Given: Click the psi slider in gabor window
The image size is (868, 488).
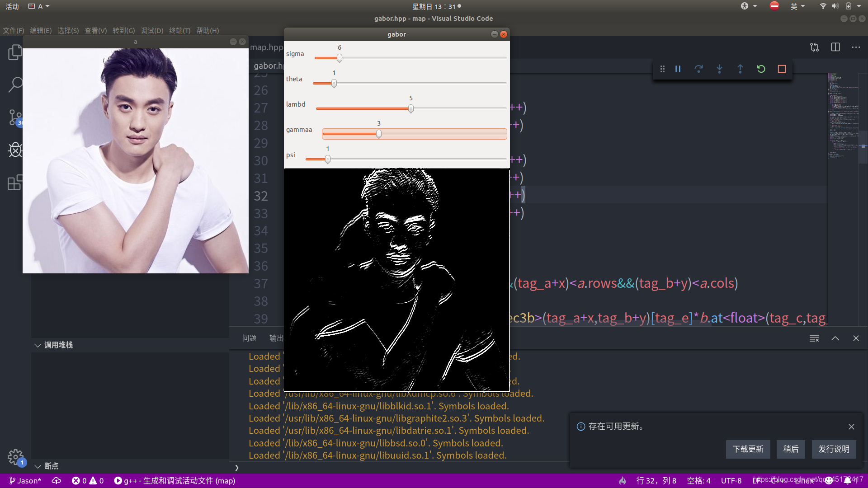Looking at the screenshot, I should 406,159.
